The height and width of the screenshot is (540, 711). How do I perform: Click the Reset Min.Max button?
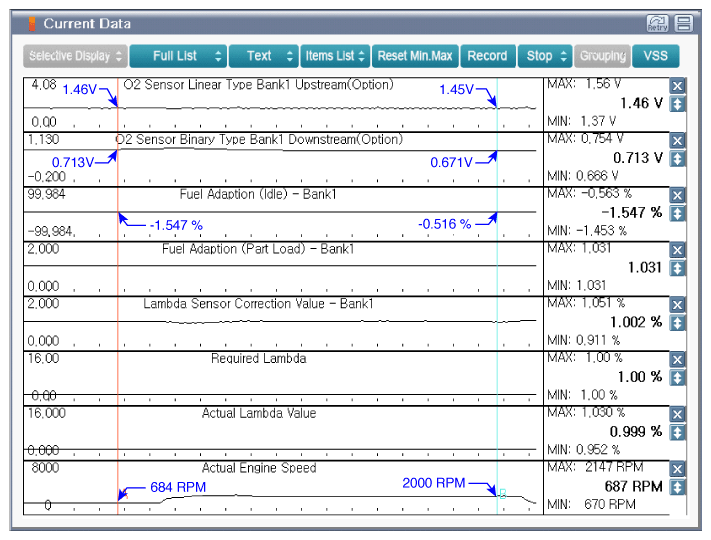coord(415,56)
